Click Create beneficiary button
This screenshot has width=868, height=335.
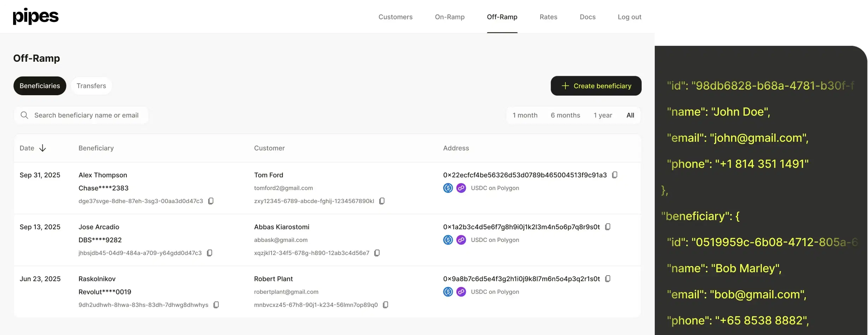(x=596, y=86)
